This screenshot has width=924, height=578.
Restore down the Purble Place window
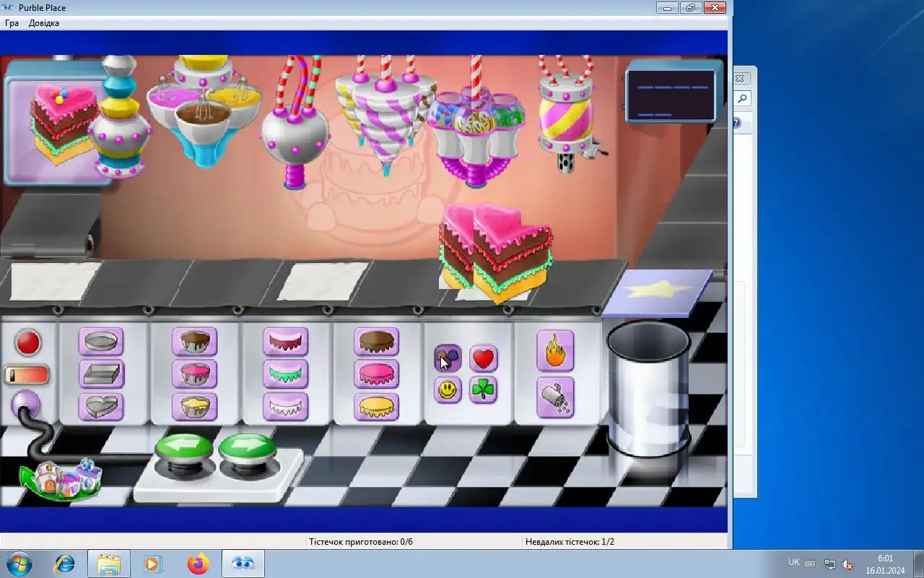[690, 8]
